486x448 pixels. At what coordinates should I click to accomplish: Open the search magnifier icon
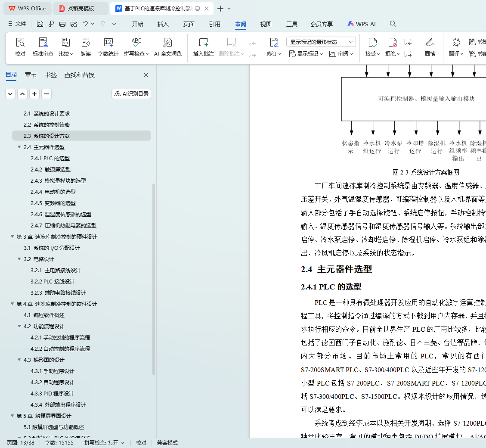pyautogui.click(x=393, y=24)
